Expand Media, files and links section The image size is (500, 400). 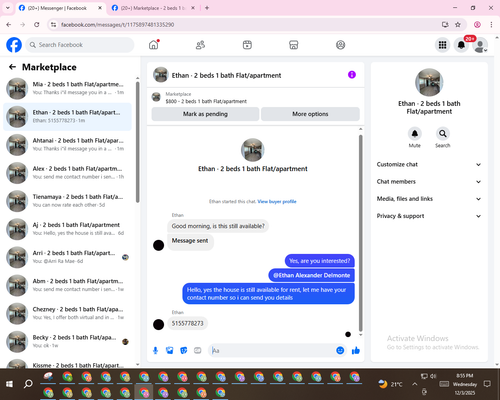tap(429, 199)
